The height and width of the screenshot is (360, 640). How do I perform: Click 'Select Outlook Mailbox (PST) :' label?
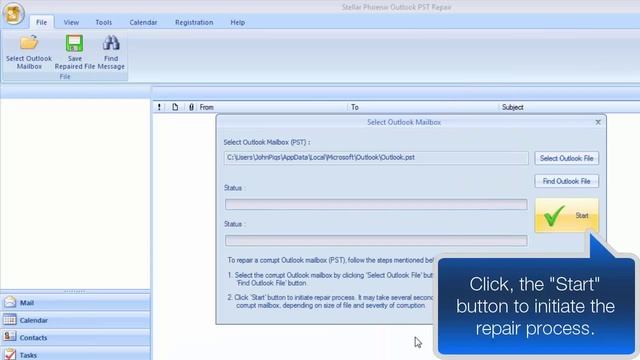pyautogui.click(x=267, y=142)
